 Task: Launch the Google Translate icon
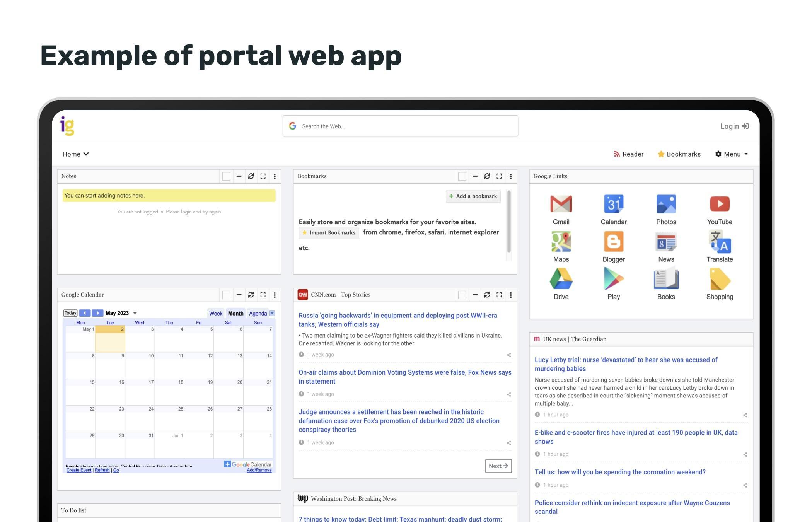[719, 242]
